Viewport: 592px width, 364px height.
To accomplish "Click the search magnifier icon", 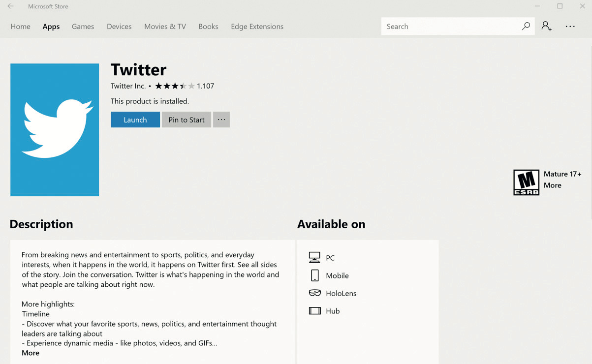I will click(x=526, y=27).
